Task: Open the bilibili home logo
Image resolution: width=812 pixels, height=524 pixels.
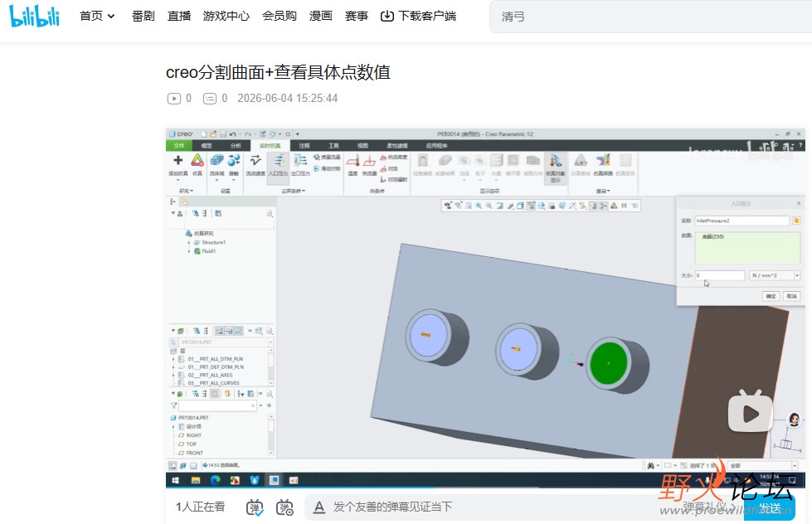Action: [34, 16]
